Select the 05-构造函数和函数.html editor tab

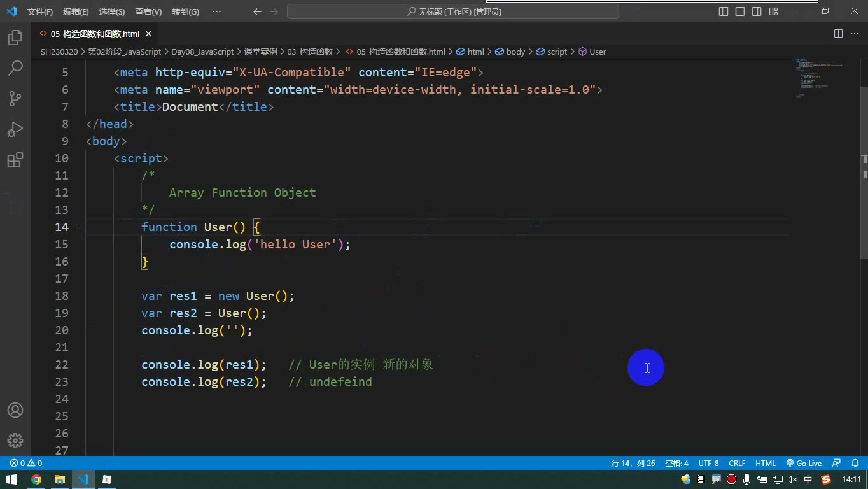(95, 34)
